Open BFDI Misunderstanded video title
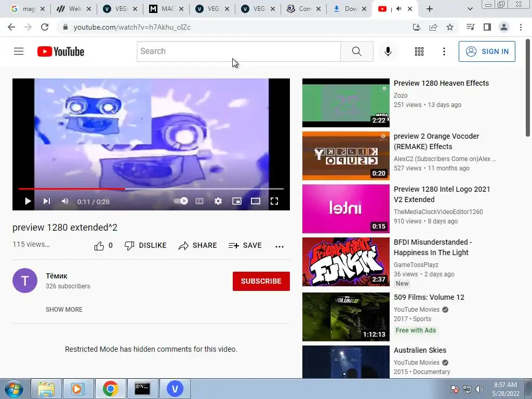 433,247
